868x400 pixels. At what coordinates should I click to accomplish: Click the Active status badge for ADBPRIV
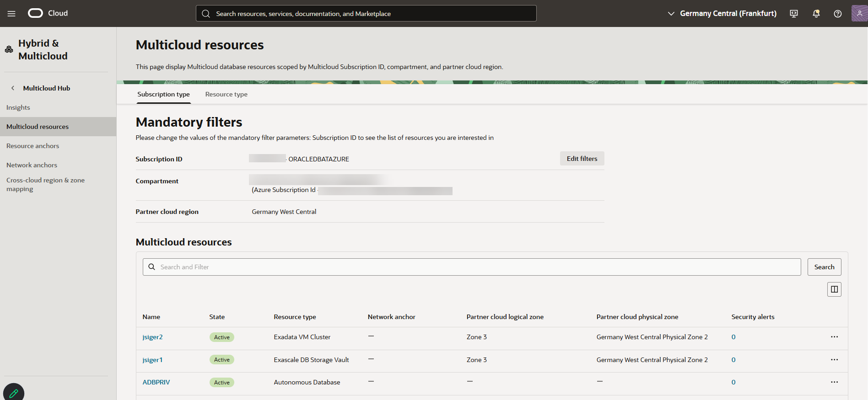(222, 383)
